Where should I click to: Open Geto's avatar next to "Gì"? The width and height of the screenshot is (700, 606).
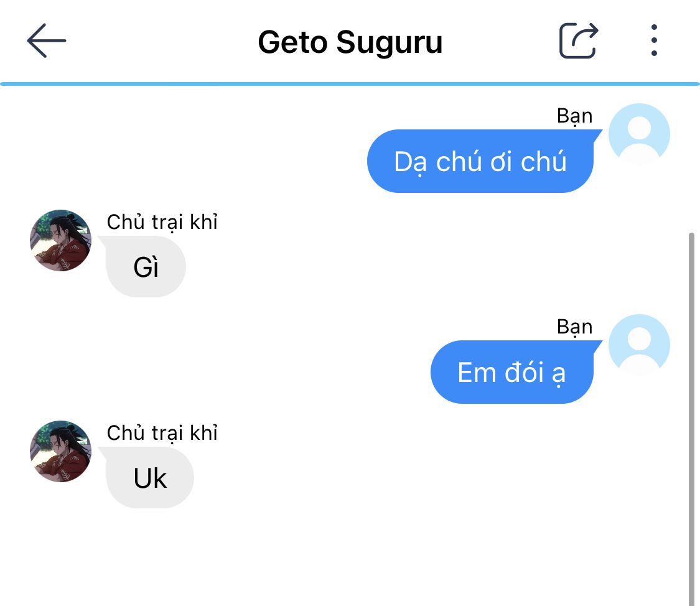61,241
